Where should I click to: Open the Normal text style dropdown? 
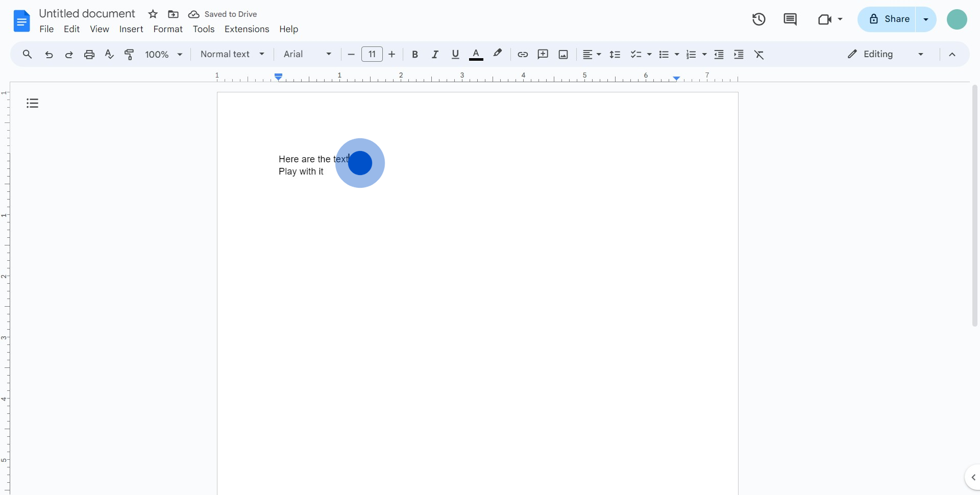tap(232, 55)
